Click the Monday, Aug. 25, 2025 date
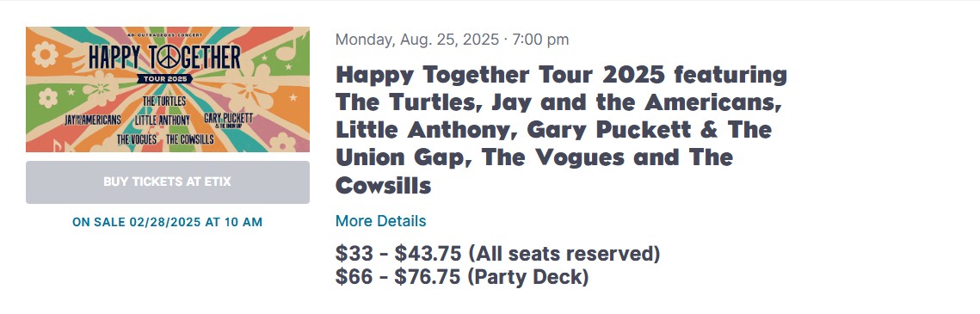Image resolution: width=980 pixels, height=314 pixels. [x=417, y=40]
